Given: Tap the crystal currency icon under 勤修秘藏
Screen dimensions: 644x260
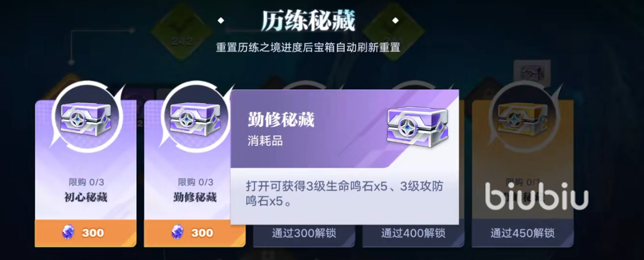Looking at the screenshot, I should pyautogui.click(x=177, y=233).
